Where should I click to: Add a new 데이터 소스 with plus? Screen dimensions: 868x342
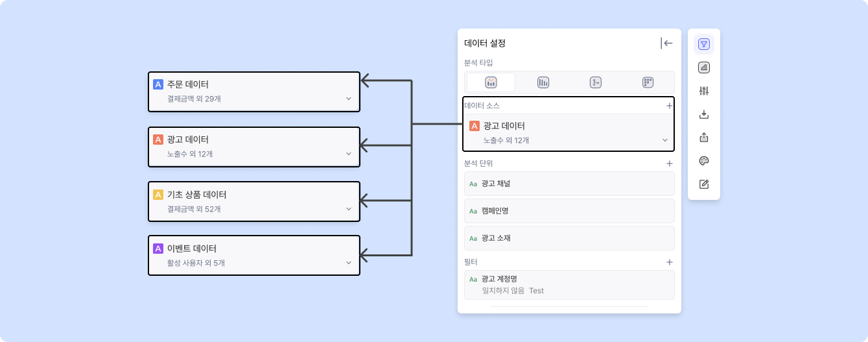(x=669, y=105)
